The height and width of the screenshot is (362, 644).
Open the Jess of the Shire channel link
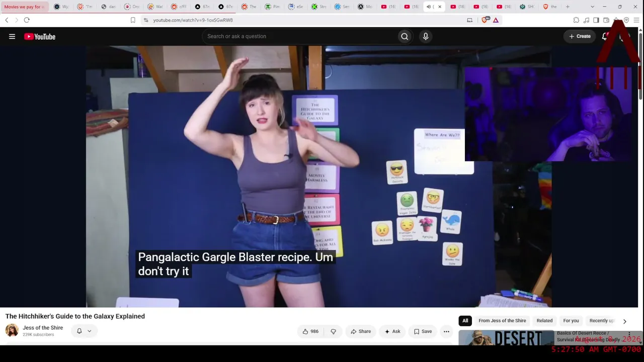coord(43,328)
